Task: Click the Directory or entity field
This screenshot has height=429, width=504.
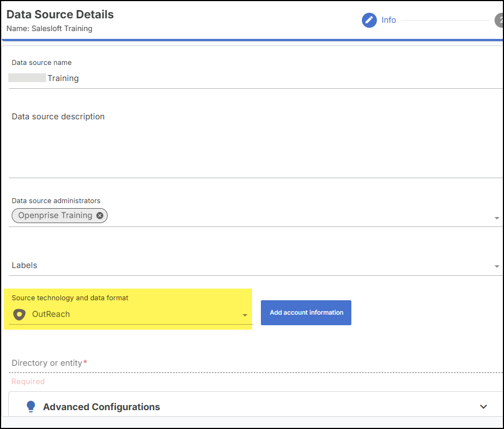Action: (256, 363)
